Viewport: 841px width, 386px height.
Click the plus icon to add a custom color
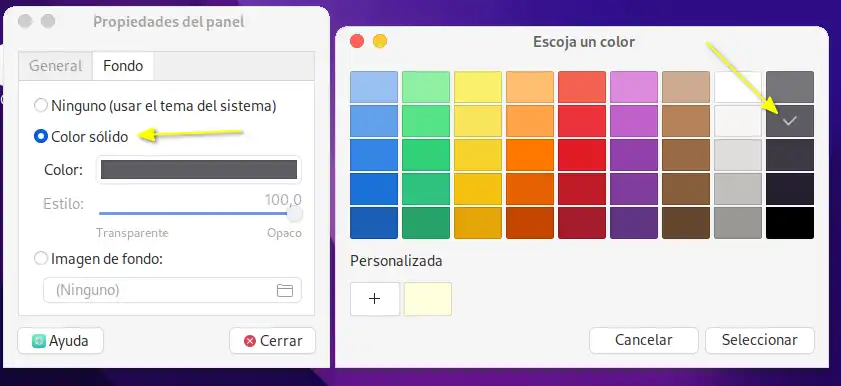coord(375,299)
